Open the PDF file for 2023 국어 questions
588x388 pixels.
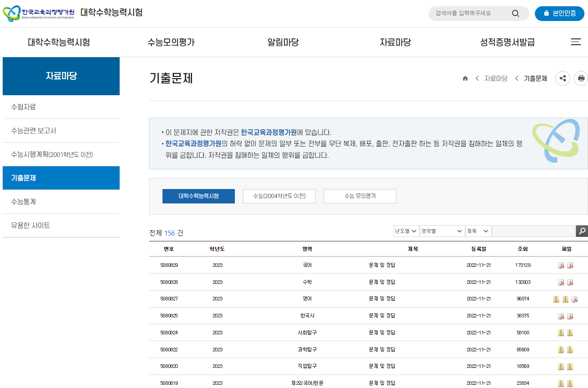pos(561,265)
